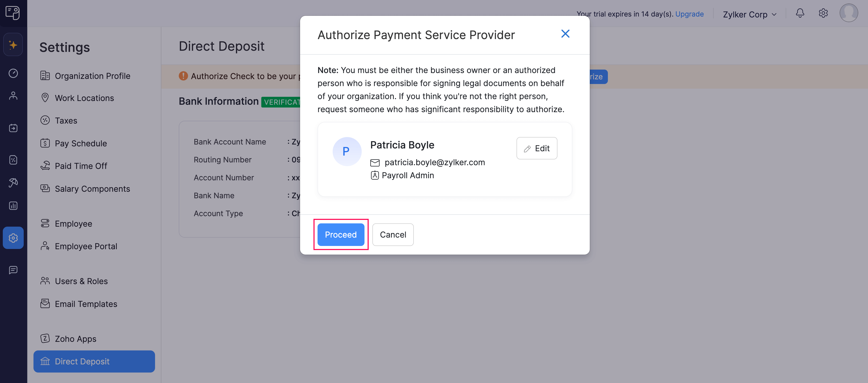Select the Organization Profile menu item

93,75
